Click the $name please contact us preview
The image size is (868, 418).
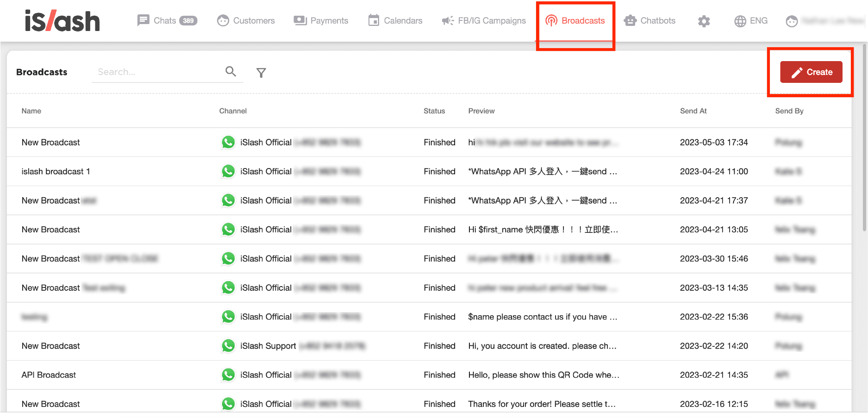(543, 317)
